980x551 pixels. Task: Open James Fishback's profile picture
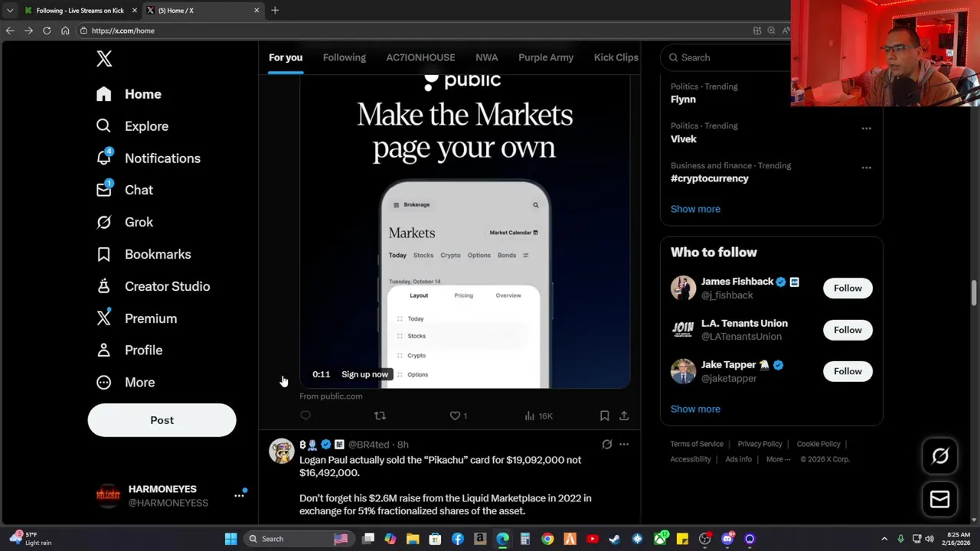(683, 289)
